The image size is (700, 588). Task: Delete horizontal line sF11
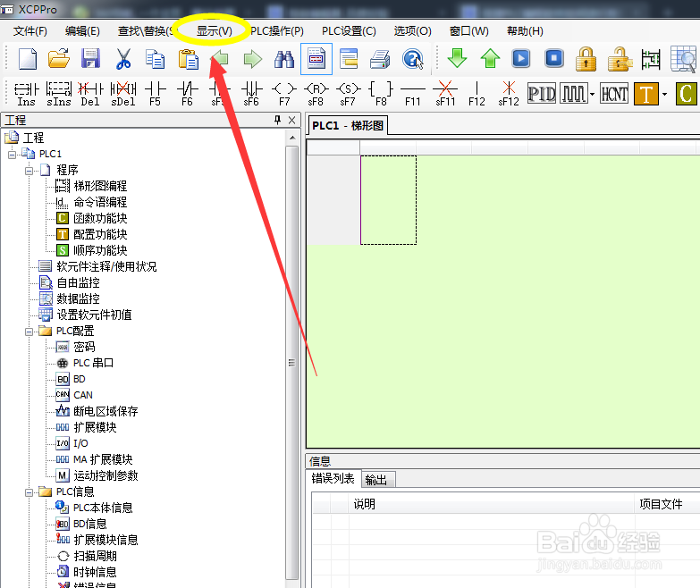(x=445, y=94)
